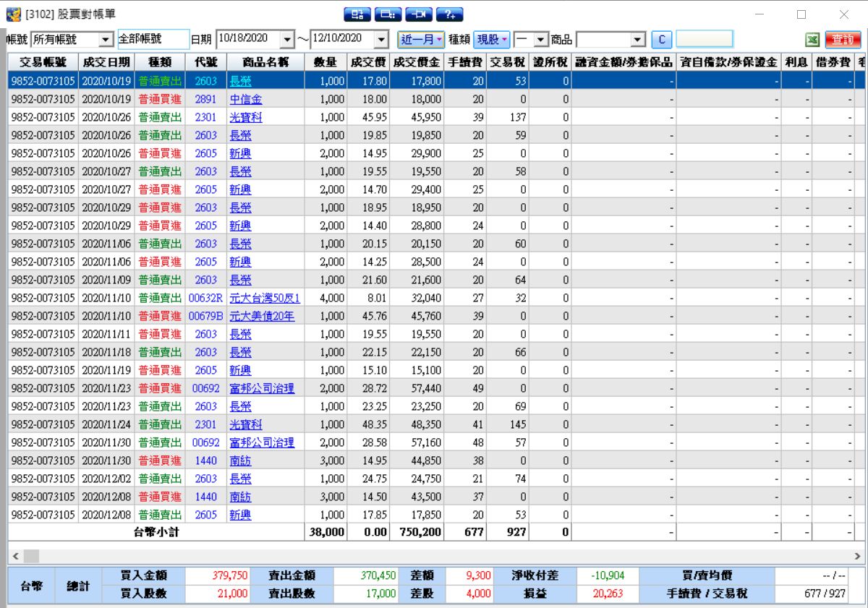Click the red 查詢 query button
This screenshot has height=608, width=868.
(843, 40)
